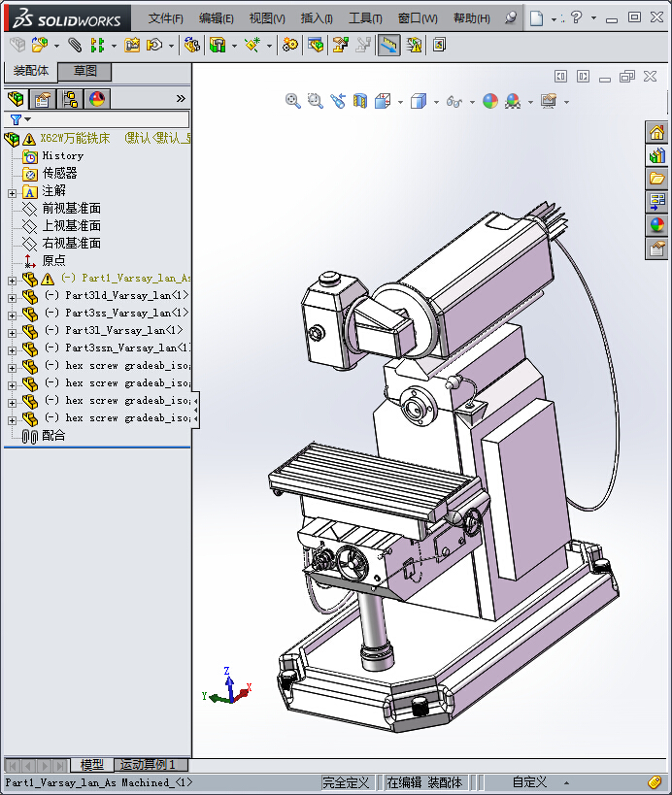Open the View Palette task pane
This screenshot has height=795, width=672.
pyautogui.click(x=656, y=202)
